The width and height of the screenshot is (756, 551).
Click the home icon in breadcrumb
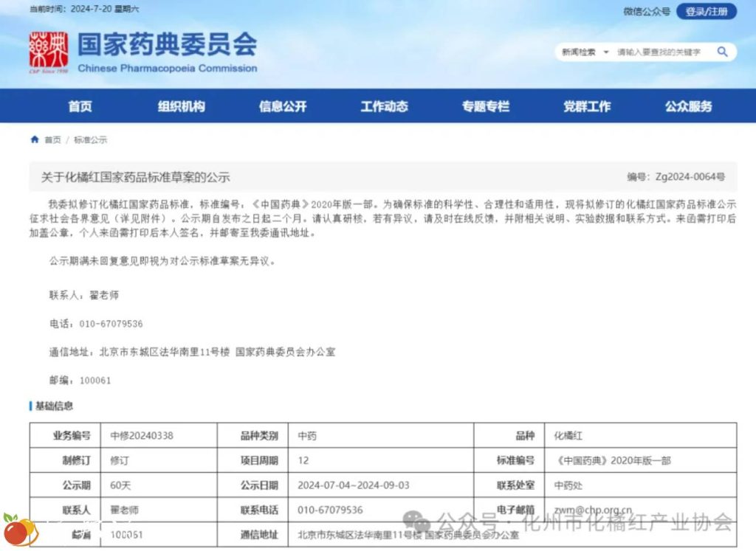click(x=34, y=139)
